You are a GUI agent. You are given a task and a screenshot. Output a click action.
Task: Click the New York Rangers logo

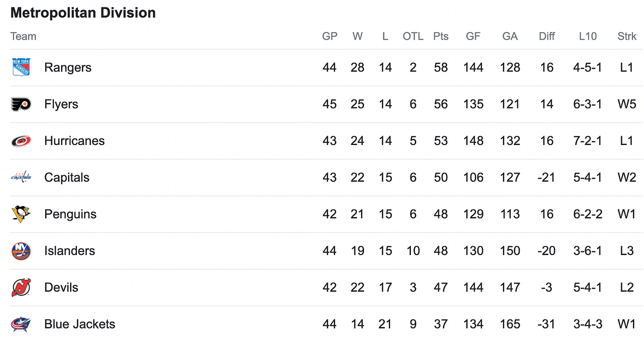[x=21, y=68]
